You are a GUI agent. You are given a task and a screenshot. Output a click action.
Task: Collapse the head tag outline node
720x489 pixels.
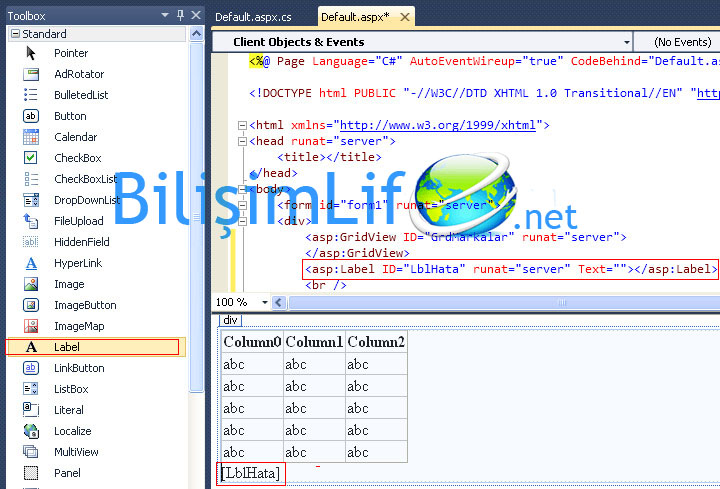242,141
